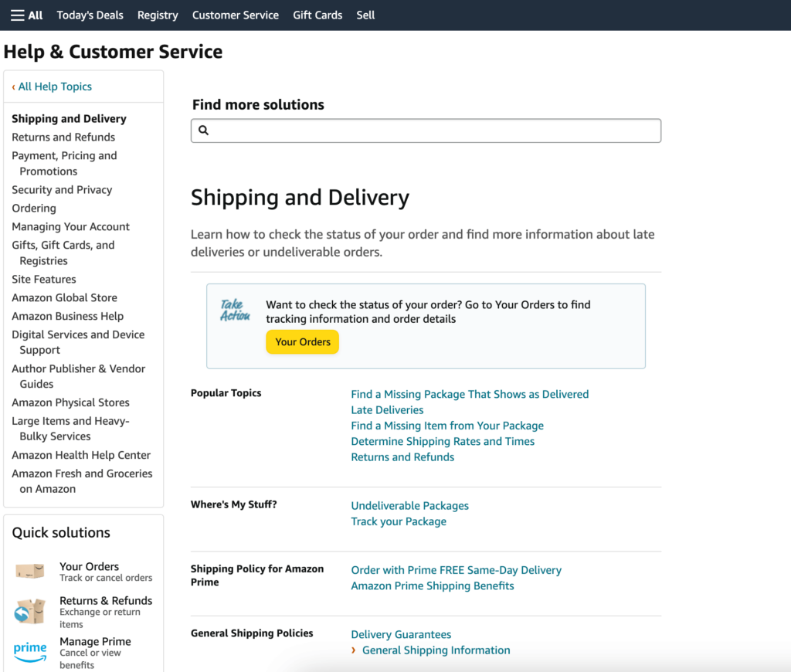This screenshot has width=791, height=672.
Task: Click Shipping Policy for Amazon Prime heading
Action: point(256,575)
